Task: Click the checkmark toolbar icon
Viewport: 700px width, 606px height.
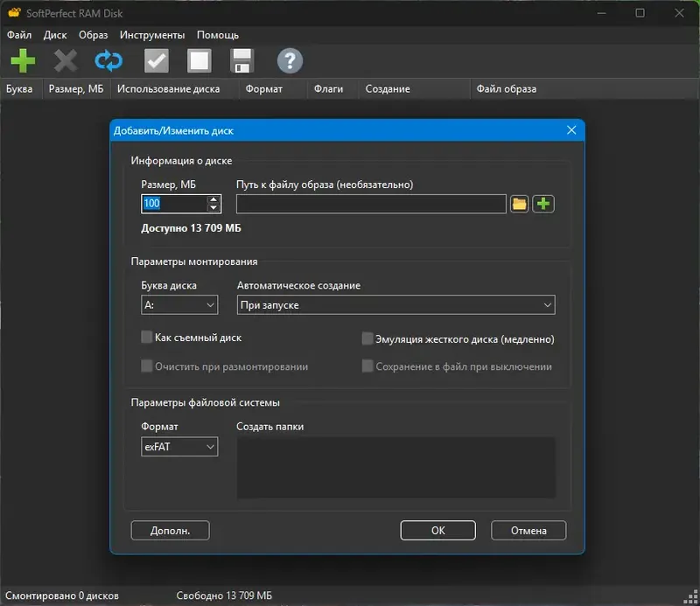Action: pyautogui.click(x=157, y=60)
